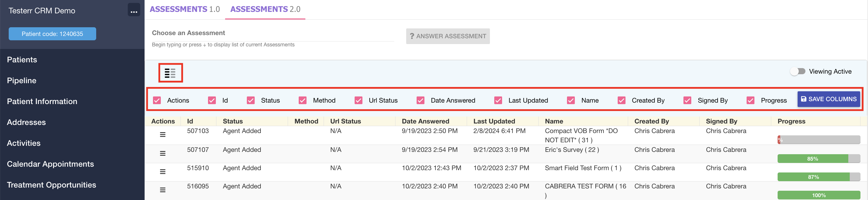Click the column chooser list icon
Viewport: 868px width, 200px height.
170,73
